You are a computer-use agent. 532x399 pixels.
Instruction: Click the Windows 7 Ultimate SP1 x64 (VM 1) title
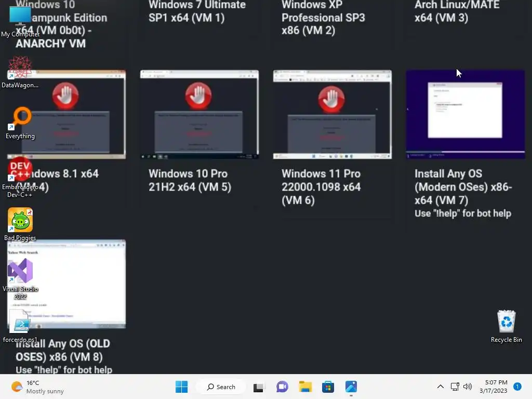tap(197, 11)
